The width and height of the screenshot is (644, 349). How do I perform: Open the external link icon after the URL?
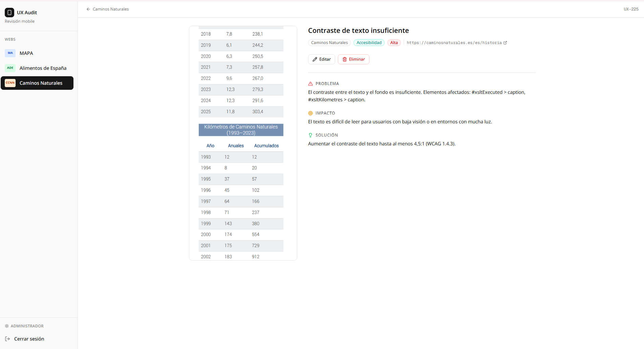click(x=505, y=43)
